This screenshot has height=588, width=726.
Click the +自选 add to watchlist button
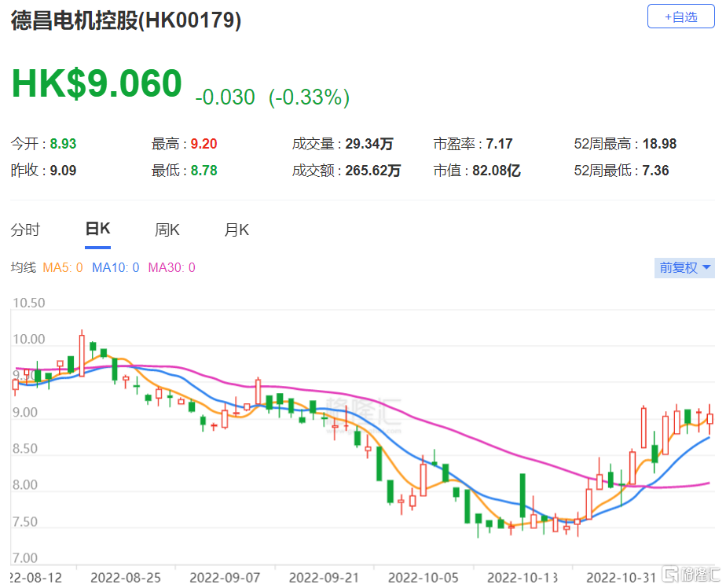(680, 17)
